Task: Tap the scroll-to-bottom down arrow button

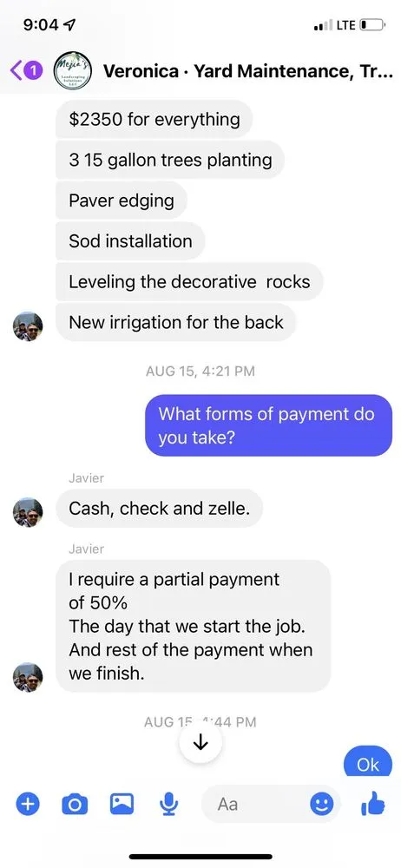Action: pos(201,743)
